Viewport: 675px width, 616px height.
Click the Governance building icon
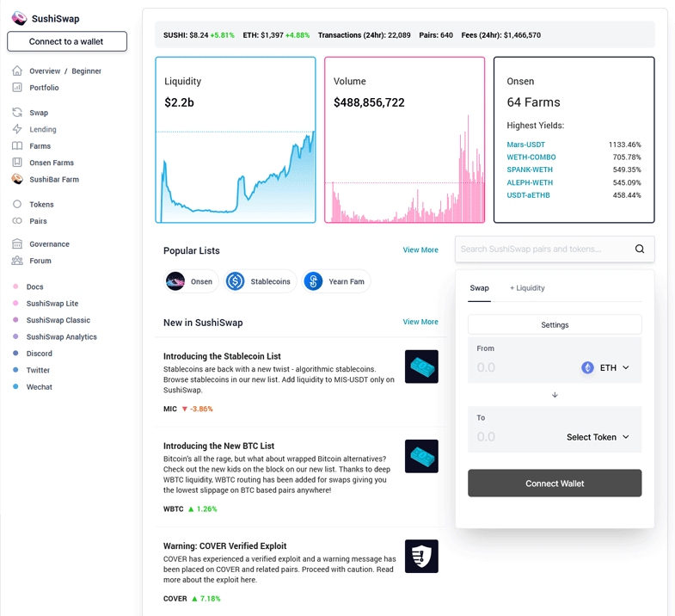17,243
